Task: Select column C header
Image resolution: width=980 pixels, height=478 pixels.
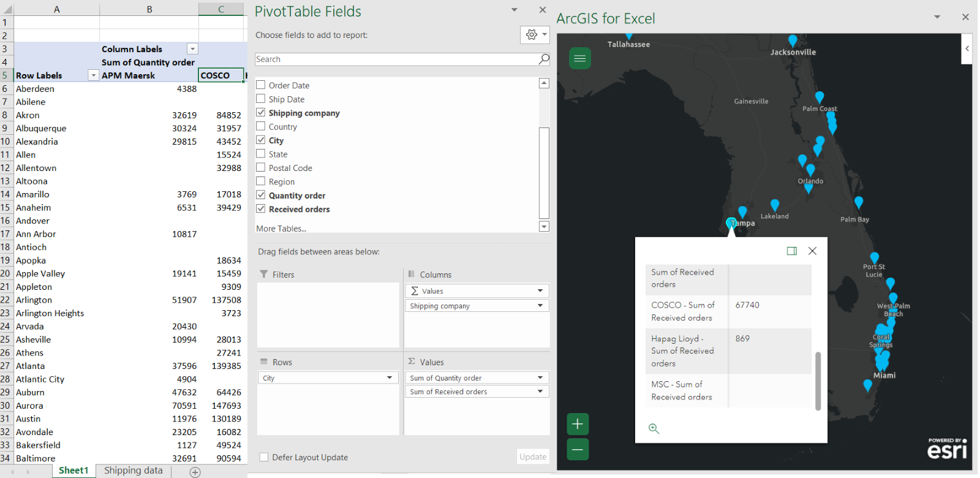Action: 221,9
